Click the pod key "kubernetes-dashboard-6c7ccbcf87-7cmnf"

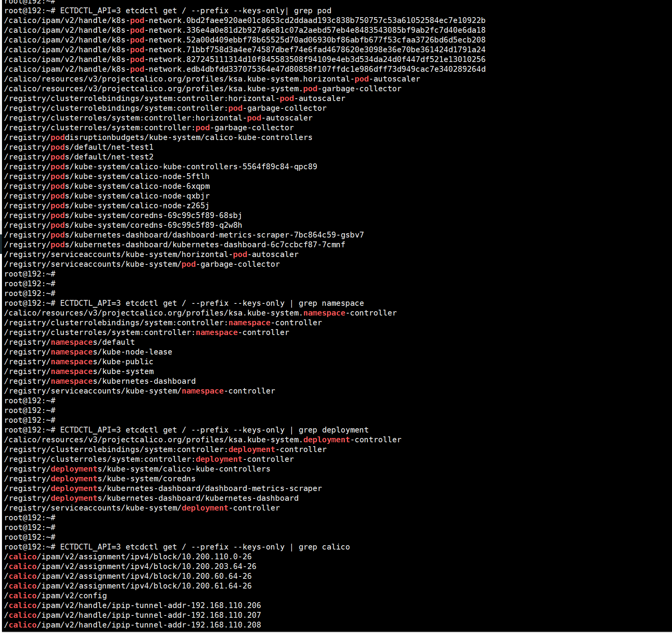[x=175, y=245]
